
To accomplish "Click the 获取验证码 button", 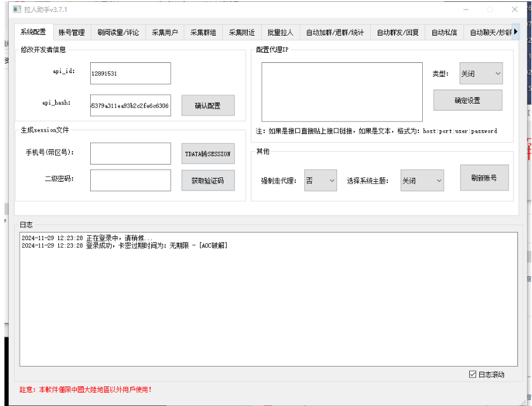I will pyautogui.click(x=208, y=180).
